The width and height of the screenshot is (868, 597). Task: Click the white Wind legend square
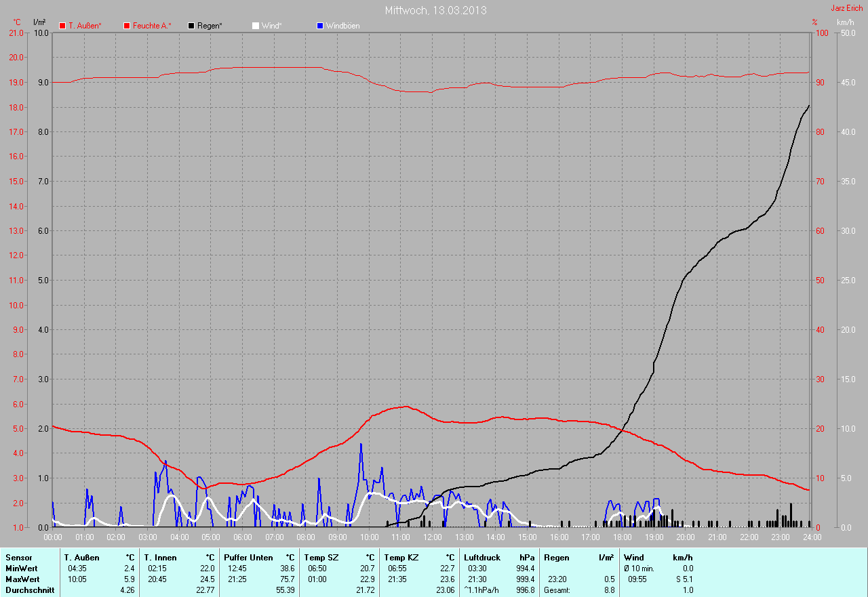[256, 26]
